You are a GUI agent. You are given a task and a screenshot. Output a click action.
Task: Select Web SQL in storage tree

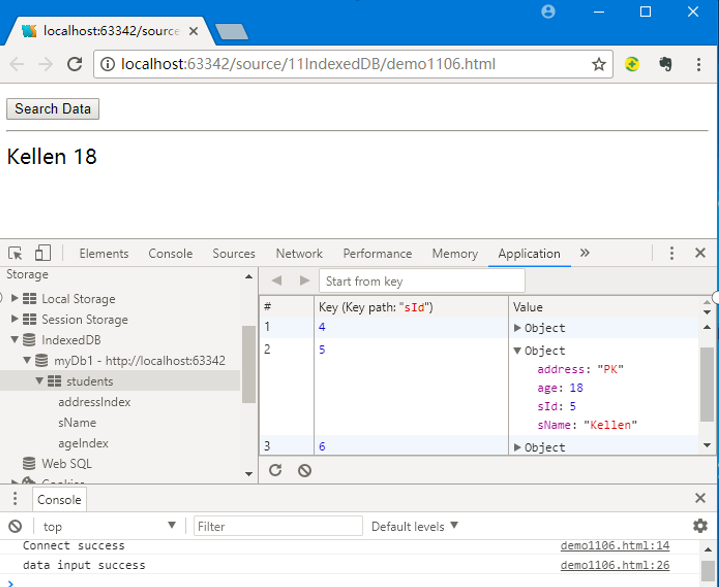pyautogui.click(x=66, y=464)
